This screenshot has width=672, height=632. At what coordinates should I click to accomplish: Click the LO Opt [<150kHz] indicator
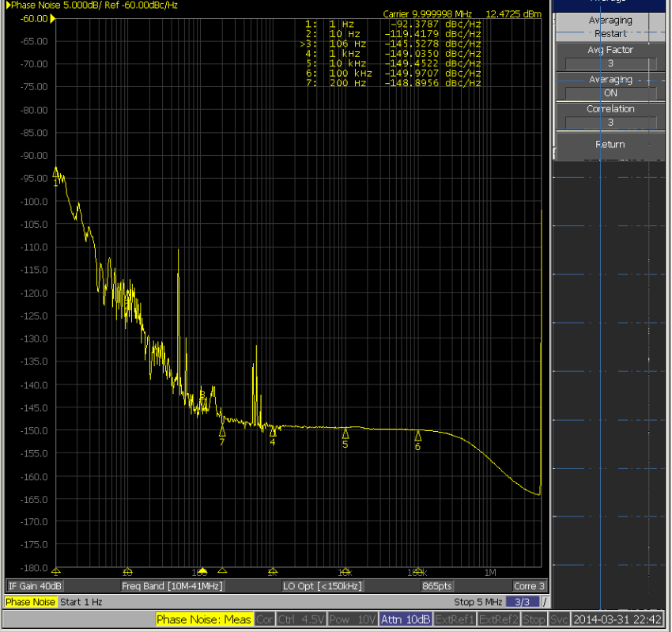coord(323,585)
